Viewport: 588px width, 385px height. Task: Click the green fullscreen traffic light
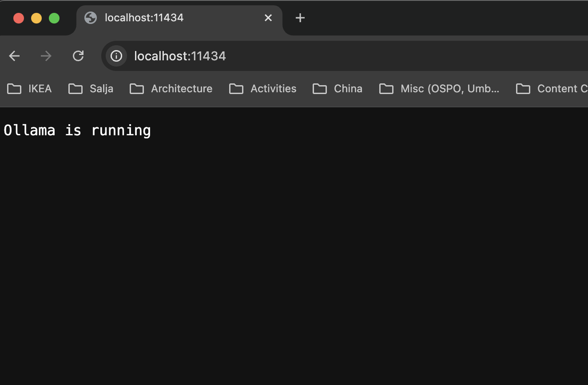coord(53,18)
